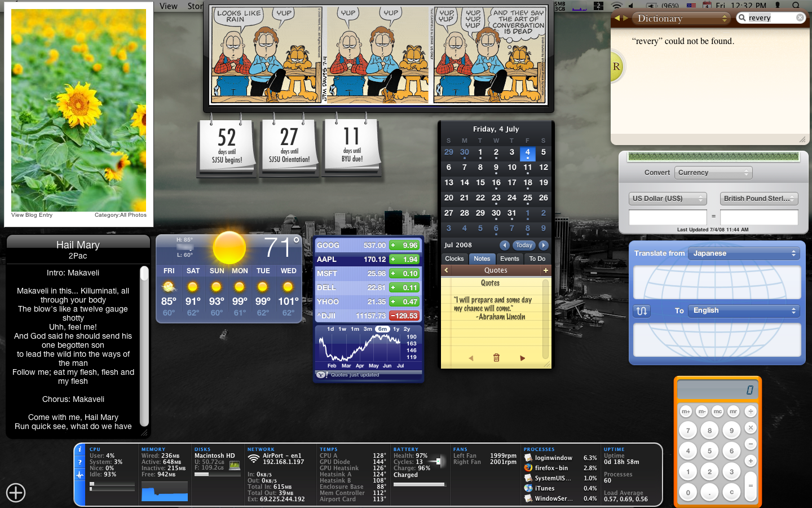The width and height of the screenshot is (812, 508).
Task: Open iStat info button on the left strip
Action: pos(80,449)
